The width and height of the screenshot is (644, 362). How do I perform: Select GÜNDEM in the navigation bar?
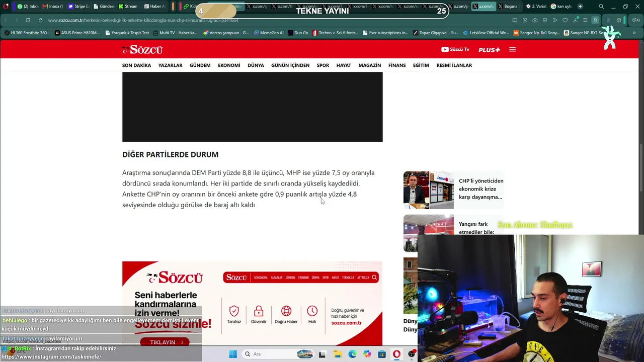[x=200, y=65]
